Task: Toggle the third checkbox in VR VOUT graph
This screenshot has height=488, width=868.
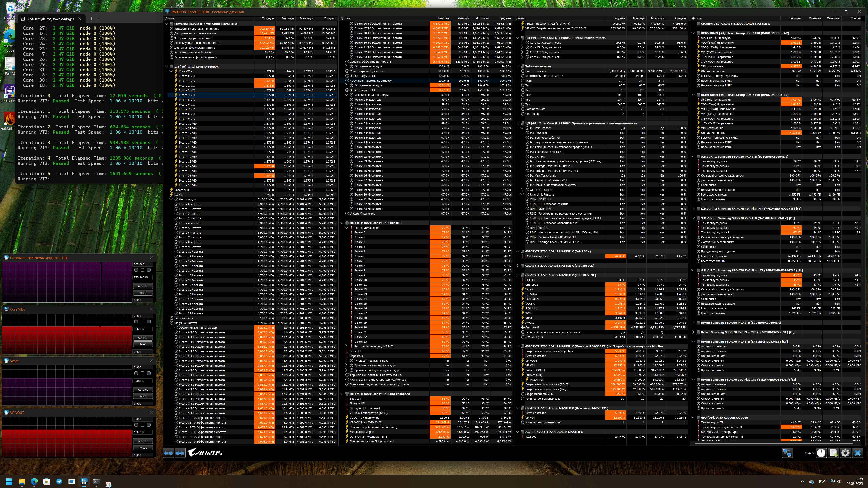Action: (x=149, y=425)
